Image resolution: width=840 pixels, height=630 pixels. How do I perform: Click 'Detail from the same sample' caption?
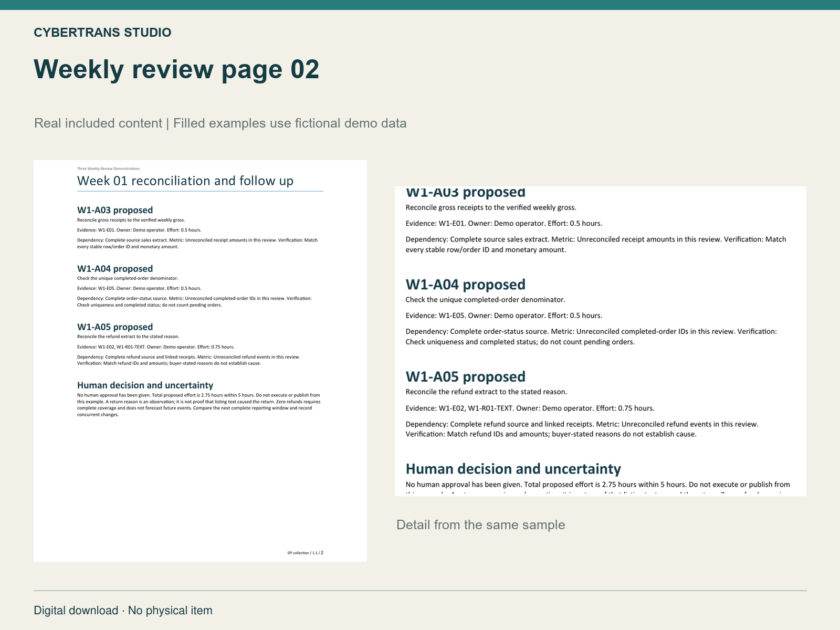(x=481, y=525)
